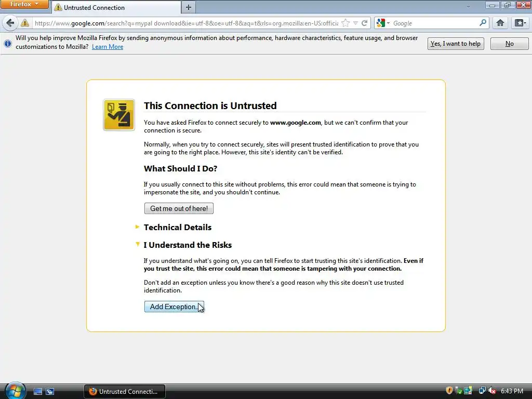Click the No button in notification bar
532x399 pixels.
[x=509, y=44]
